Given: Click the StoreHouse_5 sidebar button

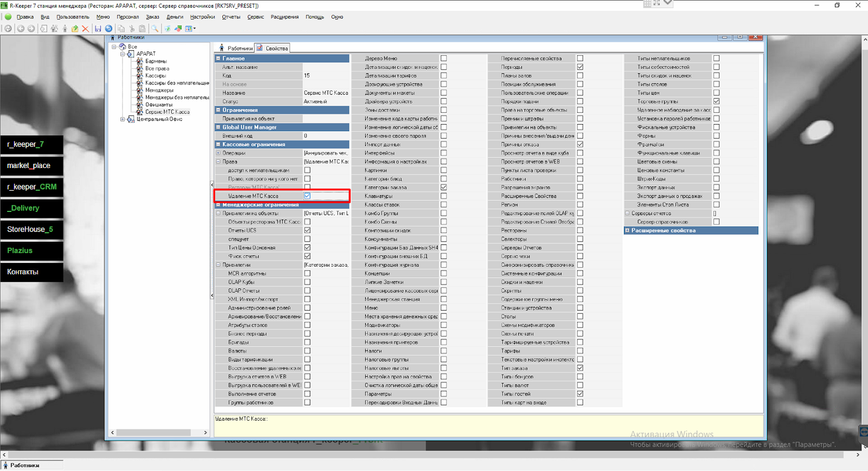Looking at the screenshot, I should tap(31, 229).
